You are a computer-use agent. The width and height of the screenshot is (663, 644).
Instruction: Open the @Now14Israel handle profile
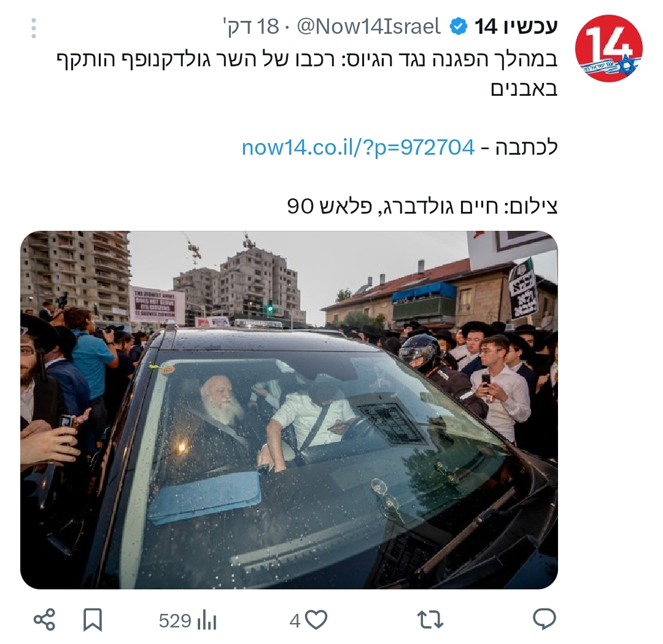(x=369, y=26)
